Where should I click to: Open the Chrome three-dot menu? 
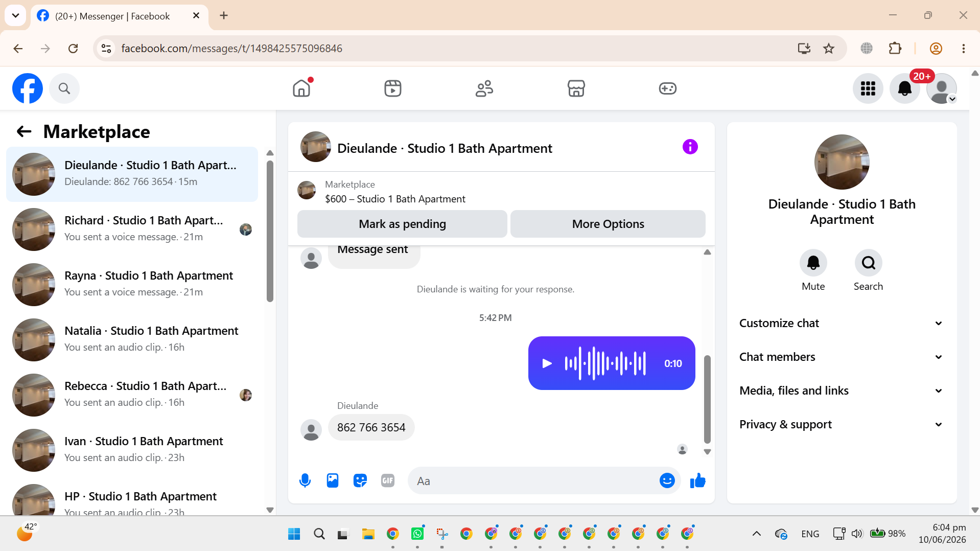pyautogui.click(x=963, y=49)
